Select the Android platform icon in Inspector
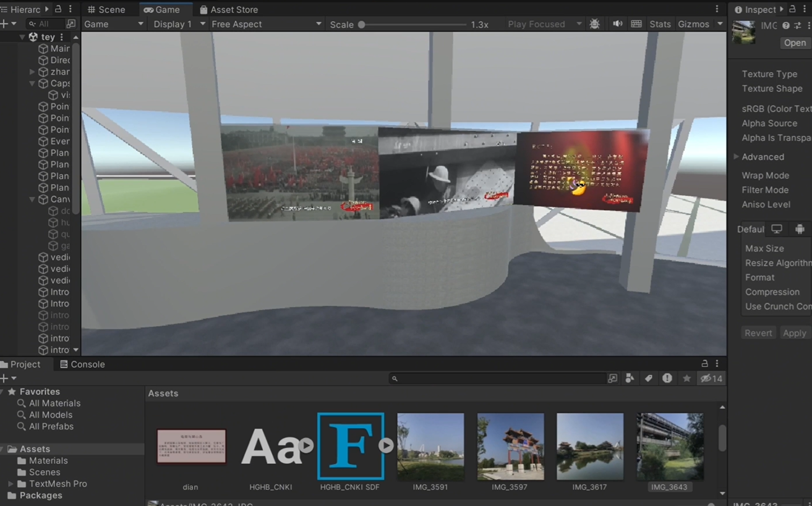Image resolution: width=812 pixels, height=506 pixels. coord(800,229)
